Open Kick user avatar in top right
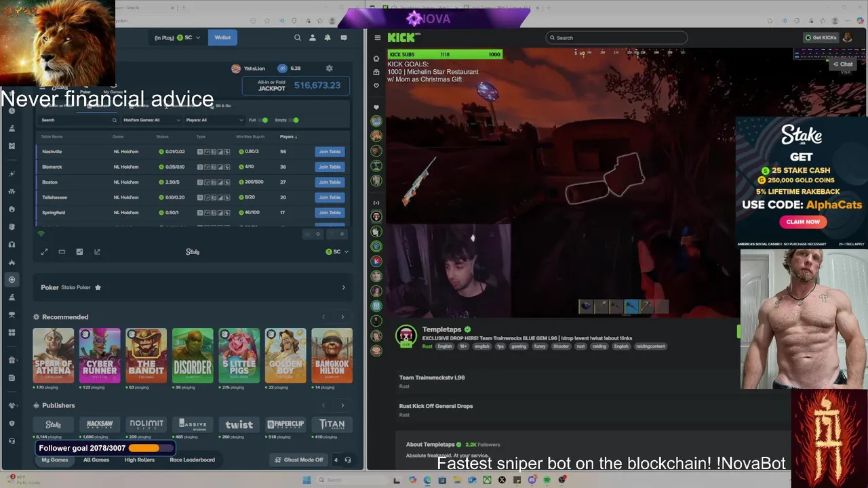The height and width of the screenshot is (488, 868). (x=847, y=38)
